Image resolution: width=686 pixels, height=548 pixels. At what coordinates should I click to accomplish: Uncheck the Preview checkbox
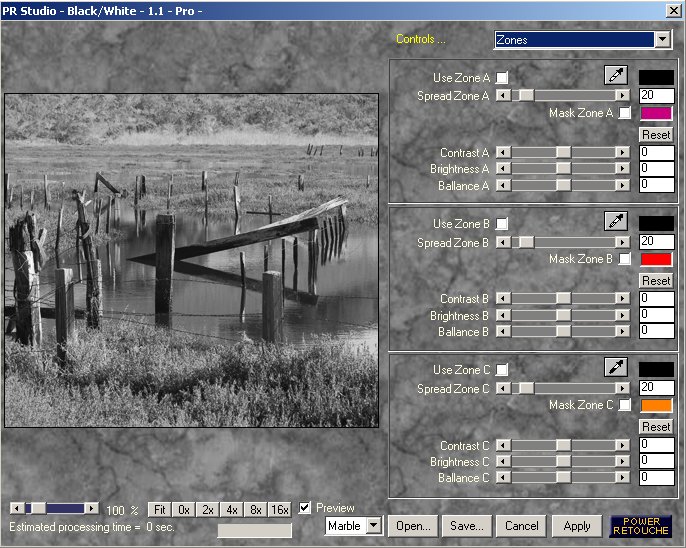pos(304,508)
